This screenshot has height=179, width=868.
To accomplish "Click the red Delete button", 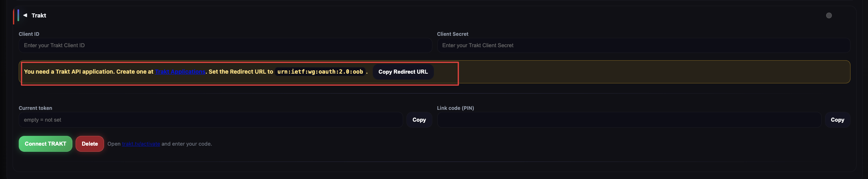I will click(90, 144).
